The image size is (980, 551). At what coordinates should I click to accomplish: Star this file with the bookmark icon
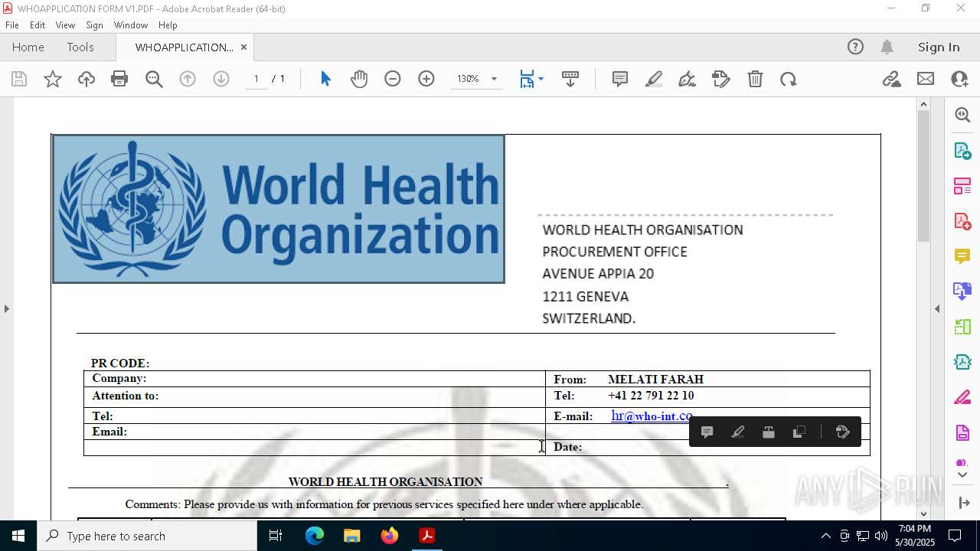tap(53, 79)
